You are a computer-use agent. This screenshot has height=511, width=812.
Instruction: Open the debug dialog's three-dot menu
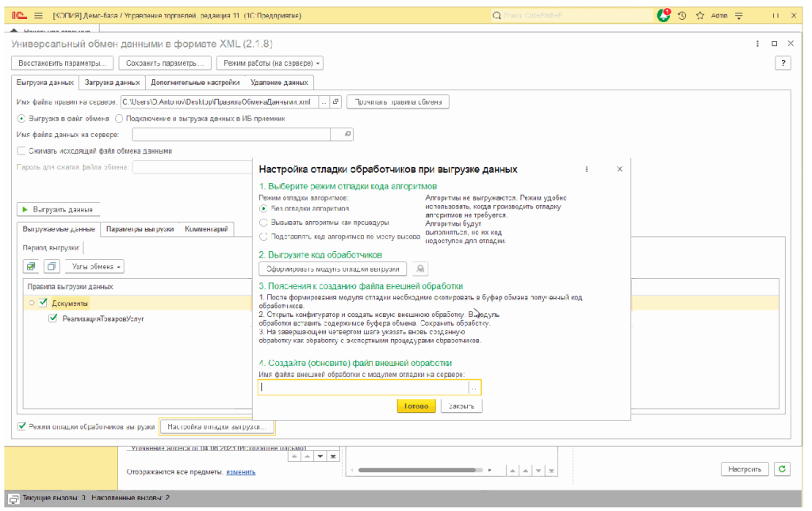(x=587, y=169)
